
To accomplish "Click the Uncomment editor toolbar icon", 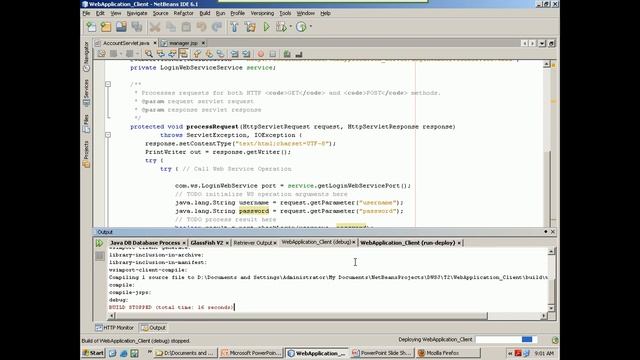I will point(299,54).
